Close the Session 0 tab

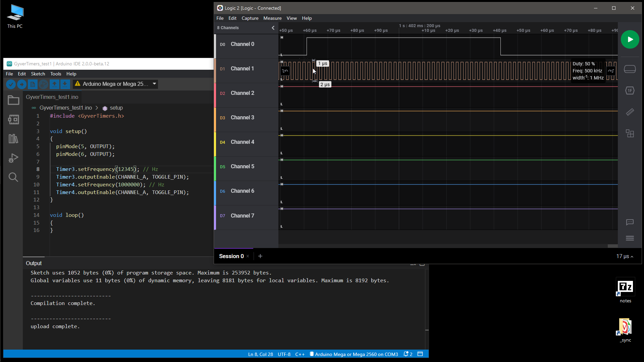pyautogui.click(x=248, y=256)
